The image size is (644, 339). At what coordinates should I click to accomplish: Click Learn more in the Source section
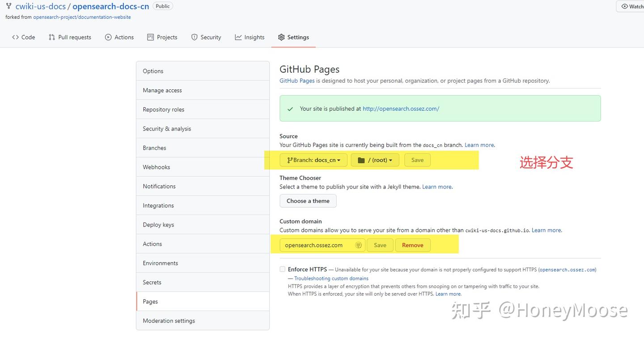coord(479,145)
